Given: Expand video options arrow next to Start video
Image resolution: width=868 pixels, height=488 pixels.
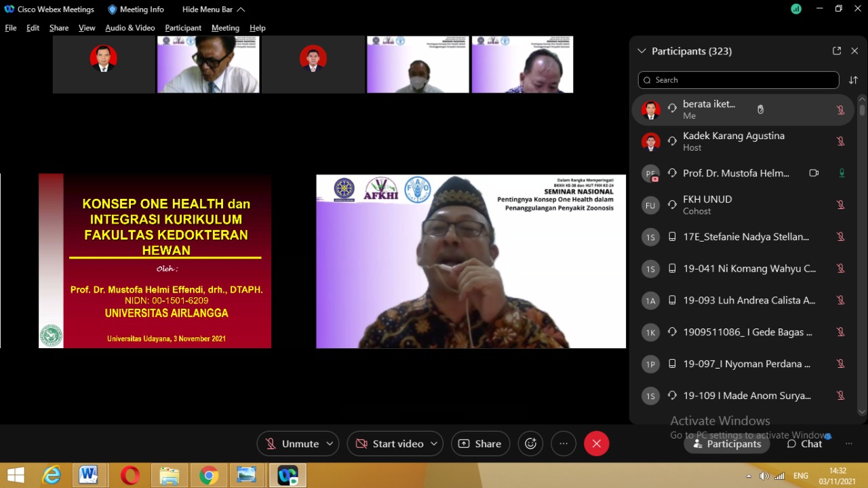Looking at the screenshot, I should (433, 444).
